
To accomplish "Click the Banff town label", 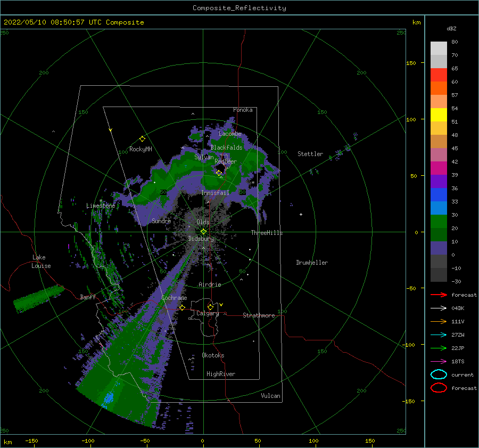I will pyautogui.click(x=88, y=297).
